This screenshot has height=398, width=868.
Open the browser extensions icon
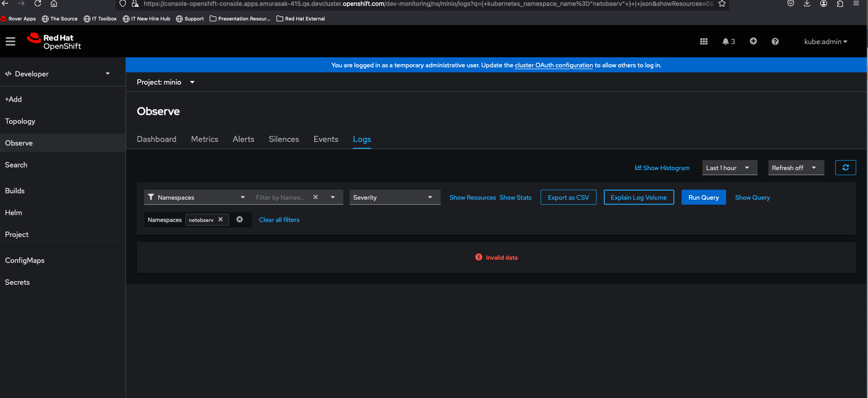point(840,4)
